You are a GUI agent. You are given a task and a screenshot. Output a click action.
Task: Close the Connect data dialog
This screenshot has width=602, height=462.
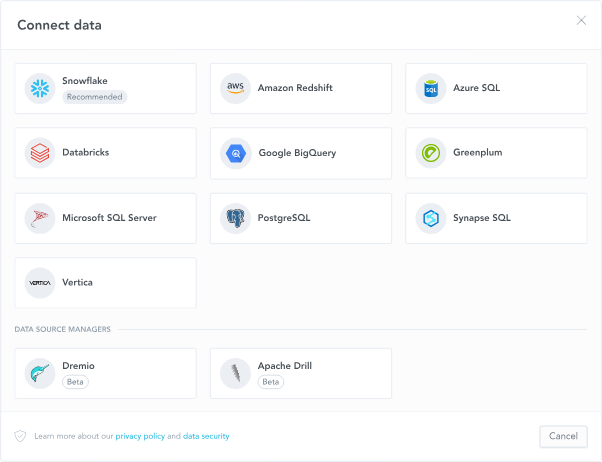point(581,20)
